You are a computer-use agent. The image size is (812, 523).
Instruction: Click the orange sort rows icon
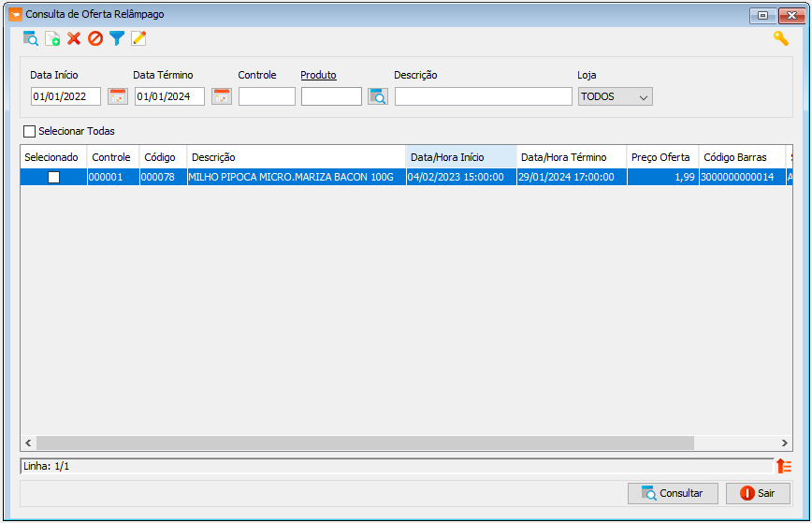(784, 466)
